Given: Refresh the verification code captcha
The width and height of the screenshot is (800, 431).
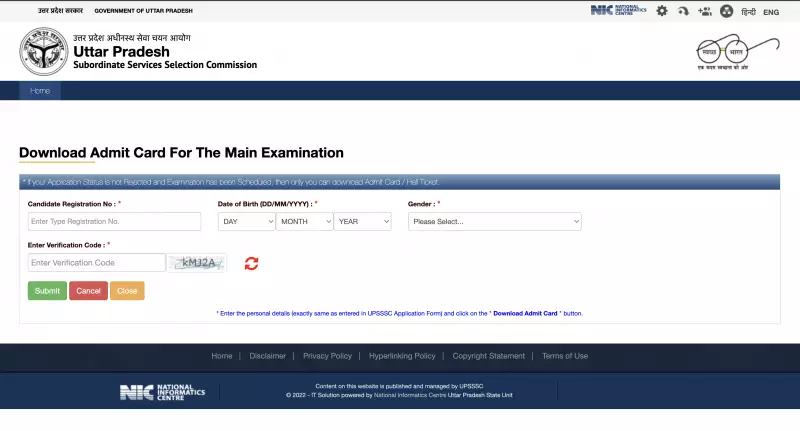Looking at the screenshot, I should coord(251,263).
